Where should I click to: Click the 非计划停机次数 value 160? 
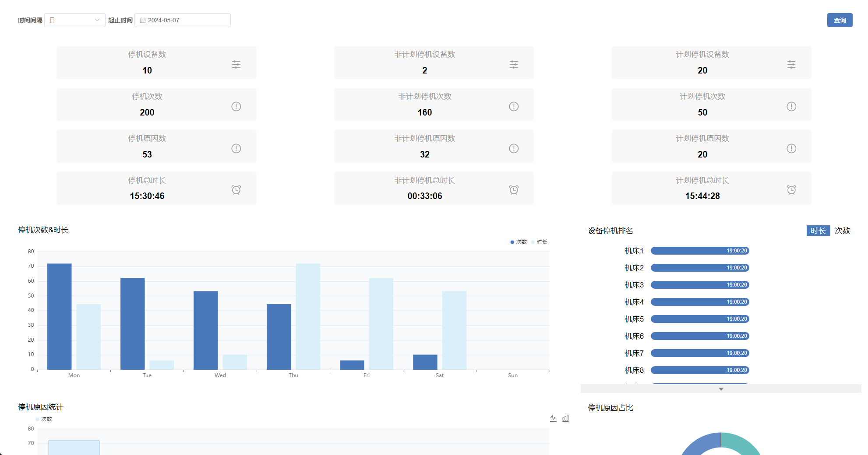click(425, 112)
